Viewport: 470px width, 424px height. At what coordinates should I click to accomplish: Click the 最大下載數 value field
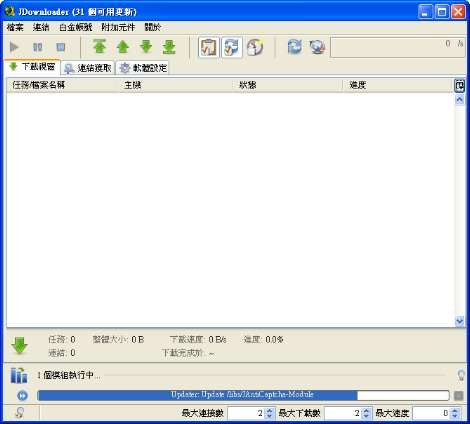click(x=343, y=413)
